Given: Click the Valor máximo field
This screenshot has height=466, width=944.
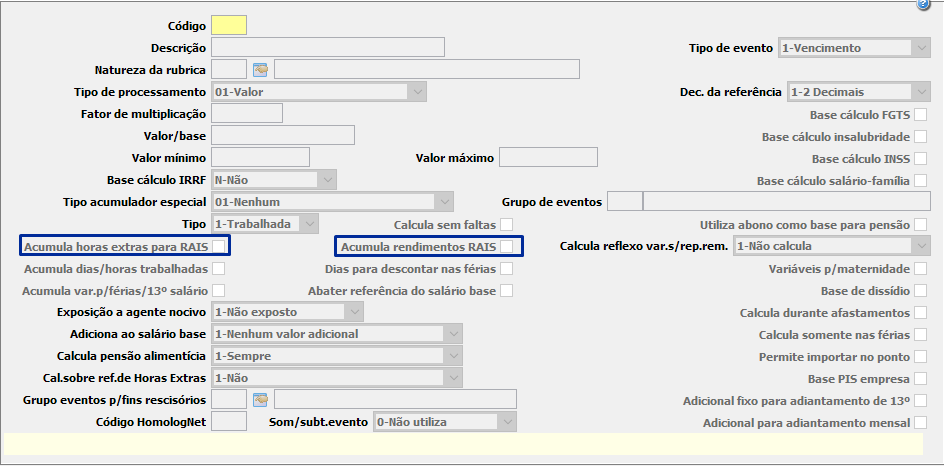Looking at the screenshot, I should (x=548, y=157).
